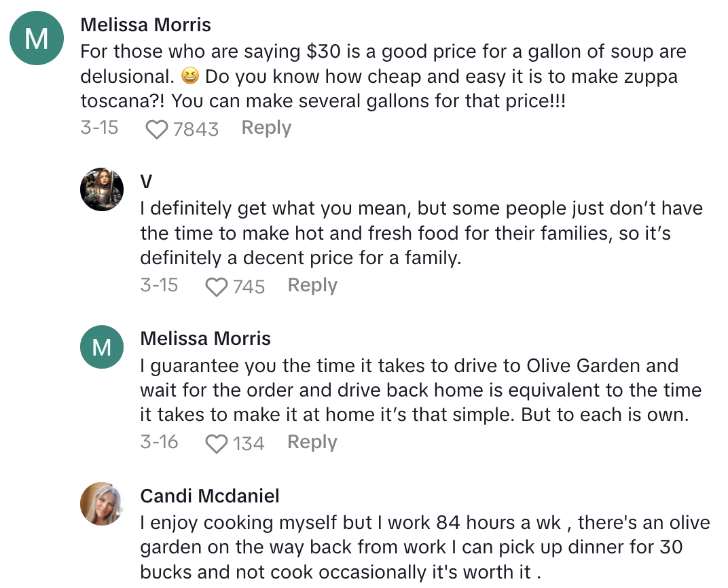This screenshot has width=728, height=588.
Task: Visit Candi Mcdaniel's profile name
Action: (x=209, y=496)
